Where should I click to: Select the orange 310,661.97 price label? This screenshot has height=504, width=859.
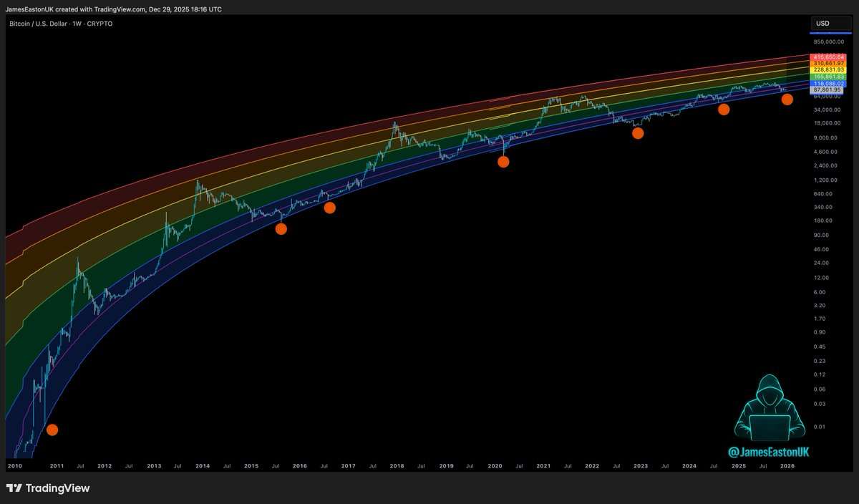point(828,63)
